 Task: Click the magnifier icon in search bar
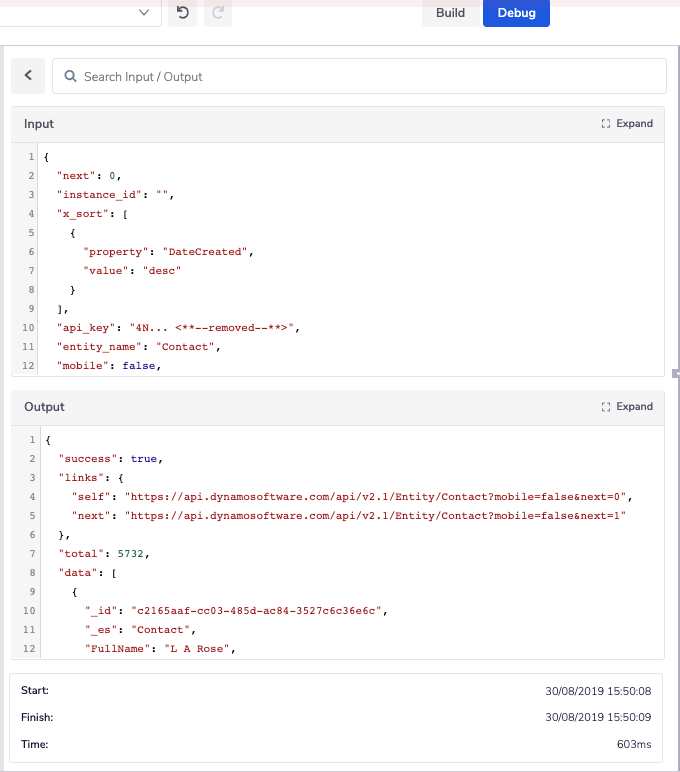click(x=71, y=77)
